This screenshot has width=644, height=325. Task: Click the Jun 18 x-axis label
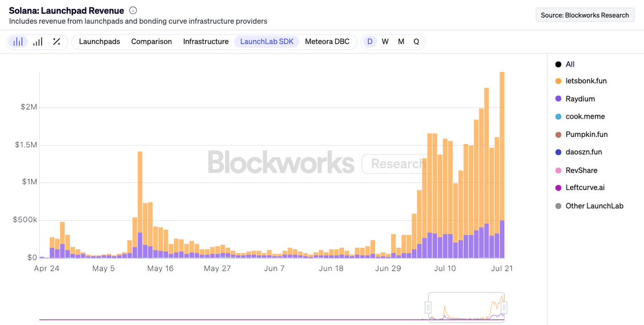point(331,268)
